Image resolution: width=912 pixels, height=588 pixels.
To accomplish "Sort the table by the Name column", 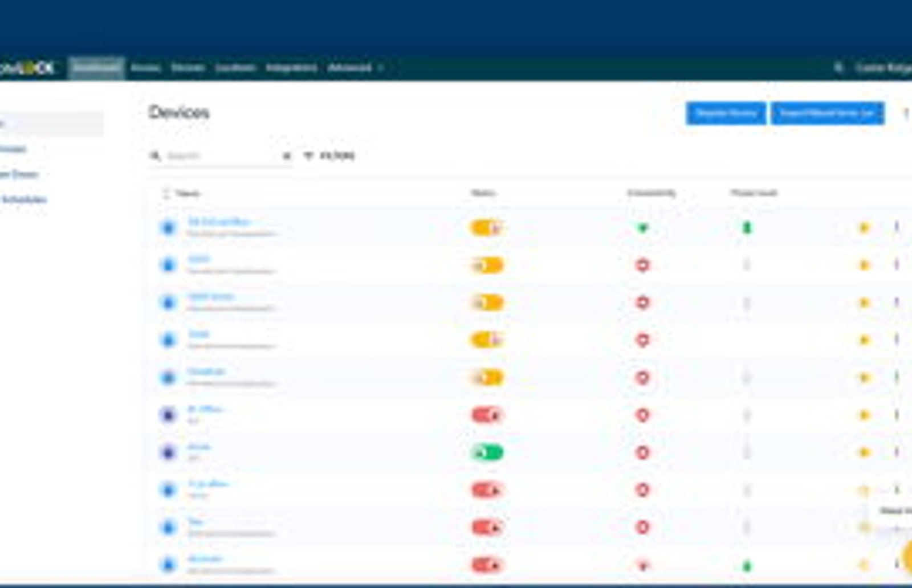I will click(x=187, y=193).
